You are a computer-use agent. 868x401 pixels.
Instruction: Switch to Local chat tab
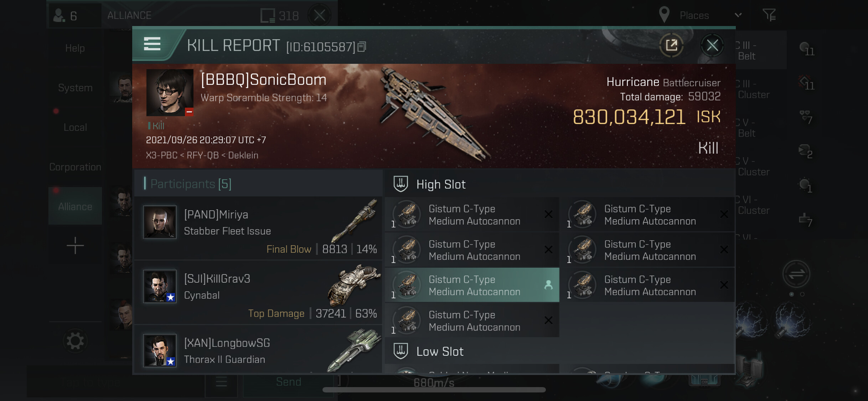[75, 127]
